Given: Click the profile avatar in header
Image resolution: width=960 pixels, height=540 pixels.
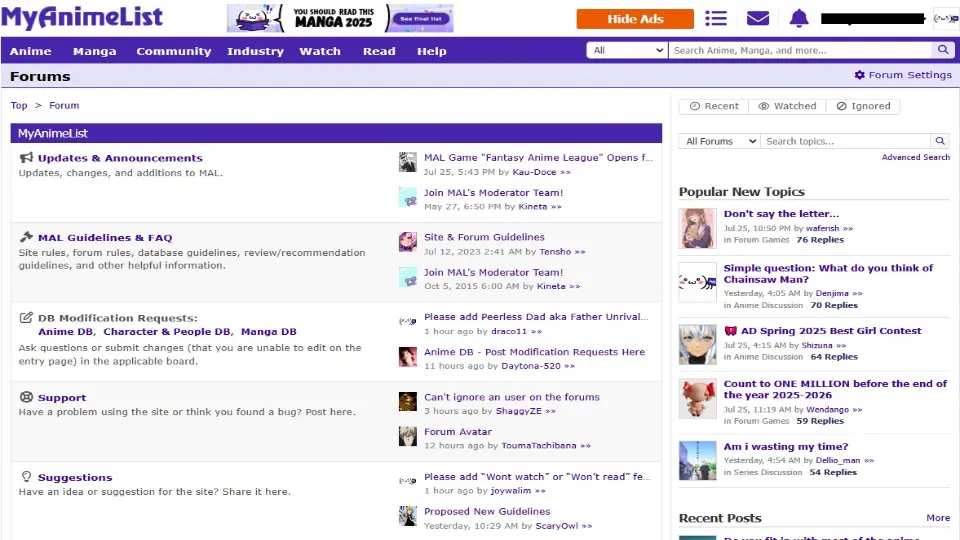Looking at the screenshot, I should tap(945, 18).
